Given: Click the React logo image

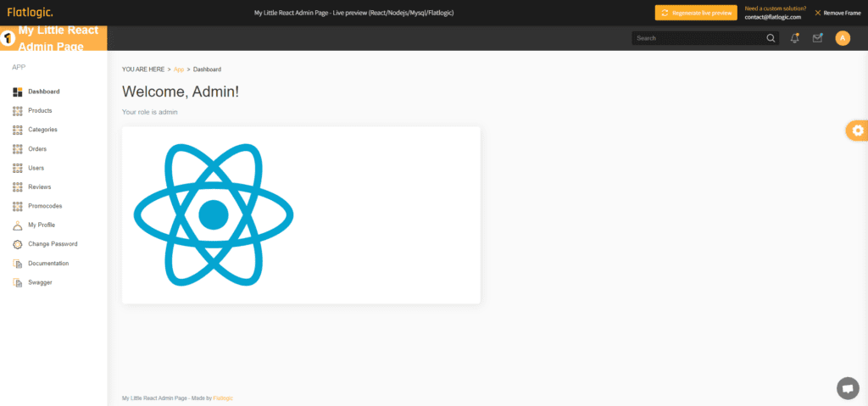Looking at the screenshot, I should pos(213,214).
